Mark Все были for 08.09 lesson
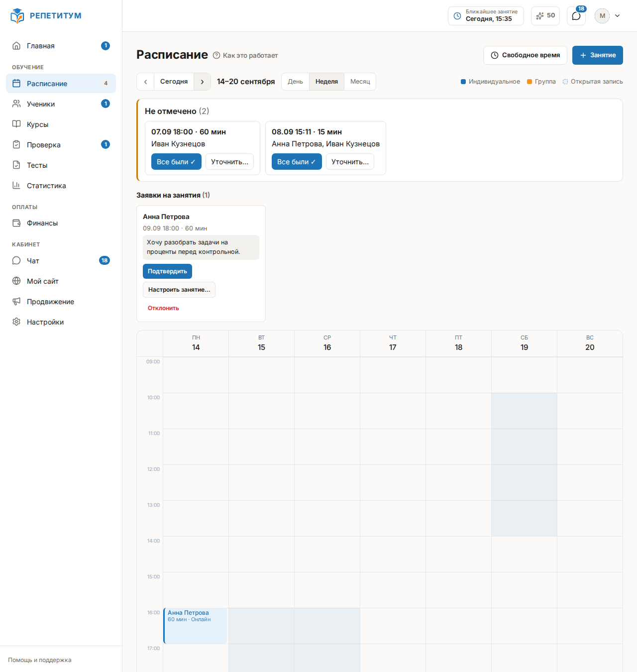This screenshot has width=637, height=672. coord(297,162)
